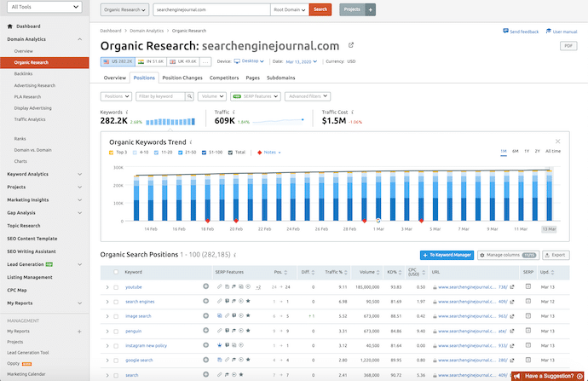Click the To Keyword Manager button
The height and width of the screenshot is (381, 588).
click(x=447, y=255)
